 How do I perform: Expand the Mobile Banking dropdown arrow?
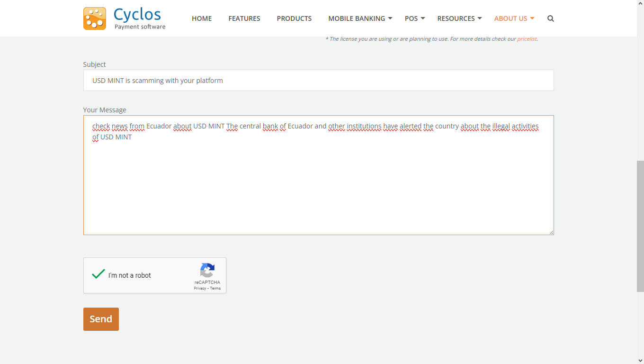coord(390,18)
